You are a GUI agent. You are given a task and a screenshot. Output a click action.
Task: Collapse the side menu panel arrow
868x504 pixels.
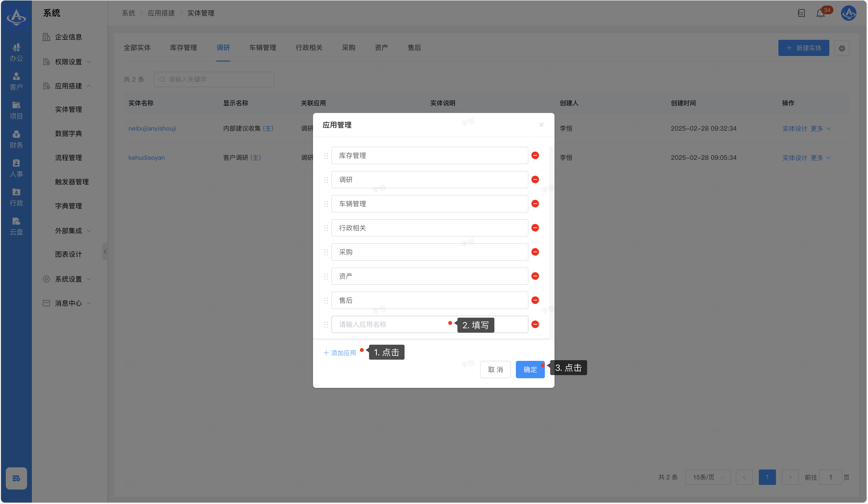tap(105, 252)
